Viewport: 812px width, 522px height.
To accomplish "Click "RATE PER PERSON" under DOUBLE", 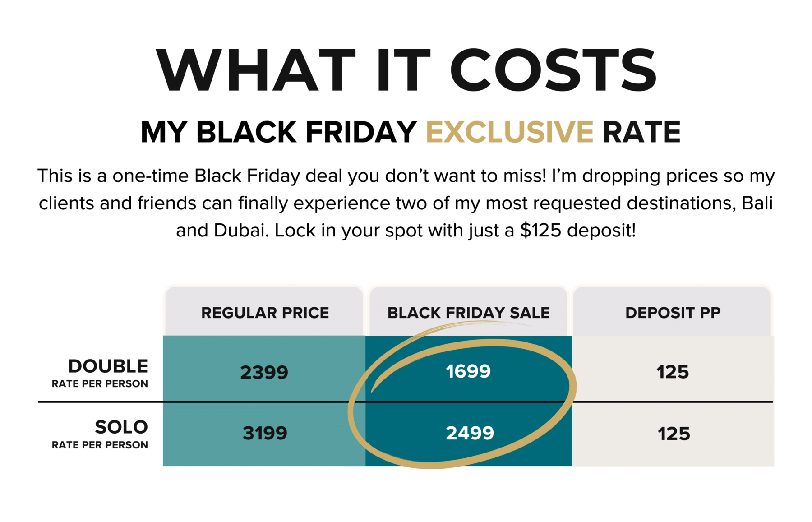I will pos(100,384).
